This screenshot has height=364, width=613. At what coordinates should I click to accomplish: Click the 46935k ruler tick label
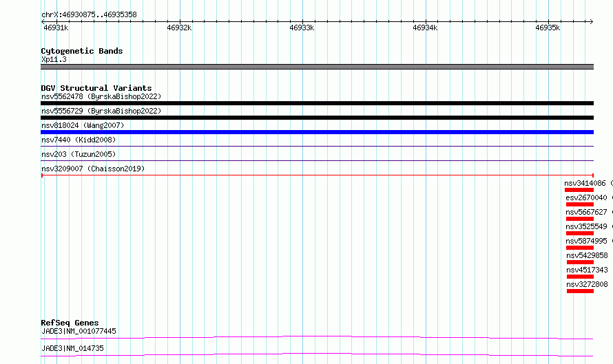pyautogui.click(x=548, y=28)
